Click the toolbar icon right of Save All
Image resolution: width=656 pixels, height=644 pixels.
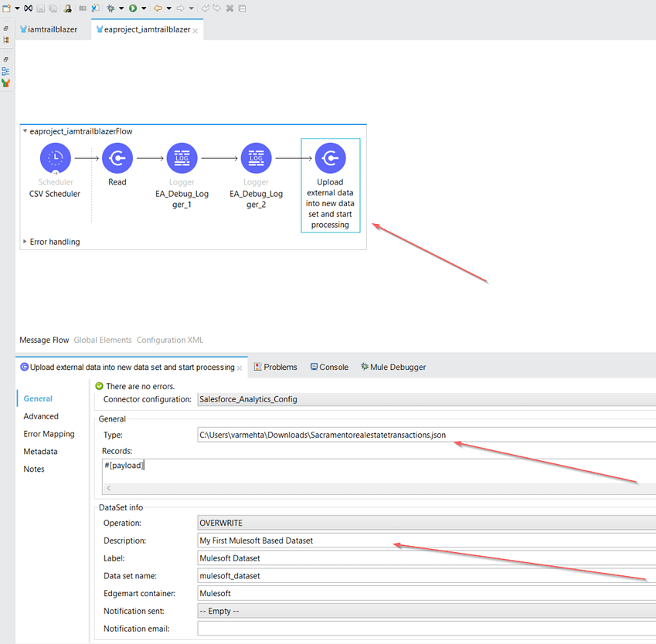click(x=67, y=8)
